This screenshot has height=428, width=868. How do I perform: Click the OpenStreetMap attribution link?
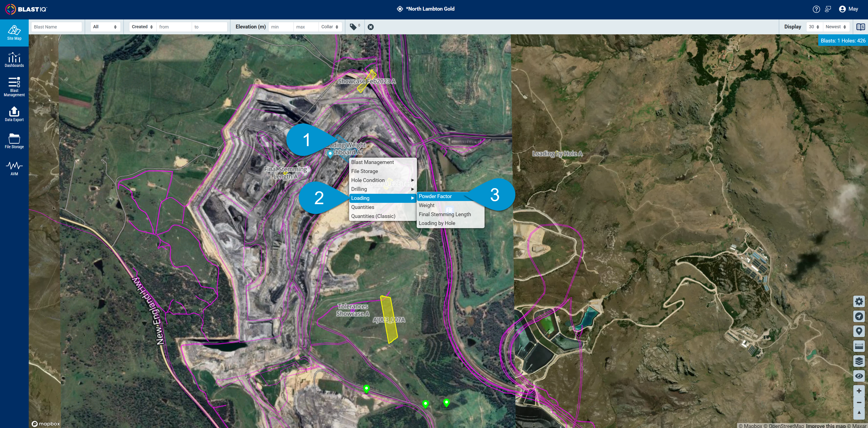783,426
